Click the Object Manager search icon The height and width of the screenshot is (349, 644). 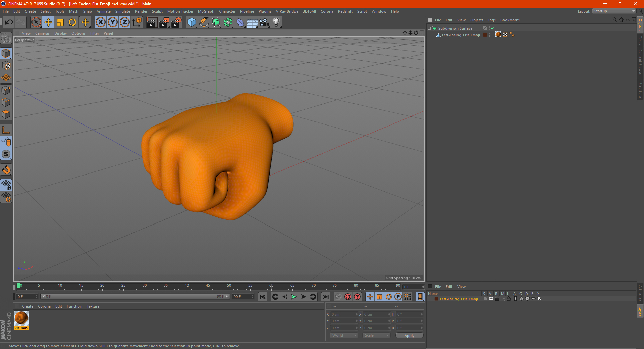(615, 20)
